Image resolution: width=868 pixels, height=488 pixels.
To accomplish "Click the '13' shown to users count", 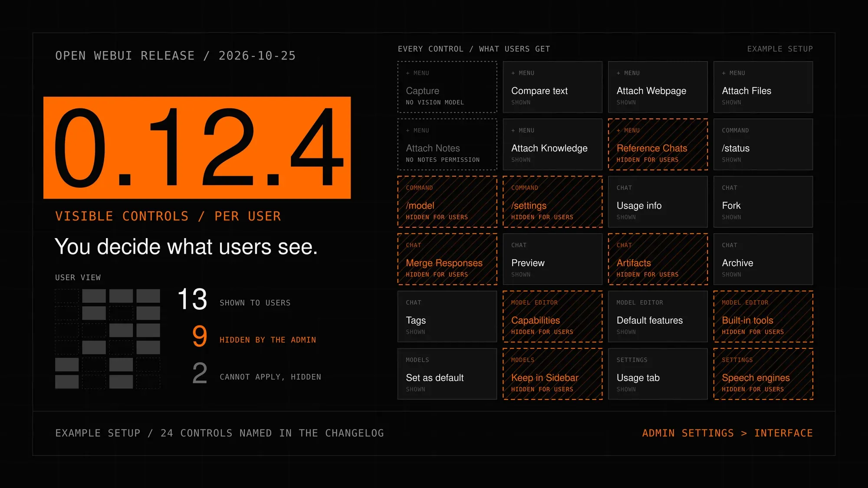I will coord(193,299).
